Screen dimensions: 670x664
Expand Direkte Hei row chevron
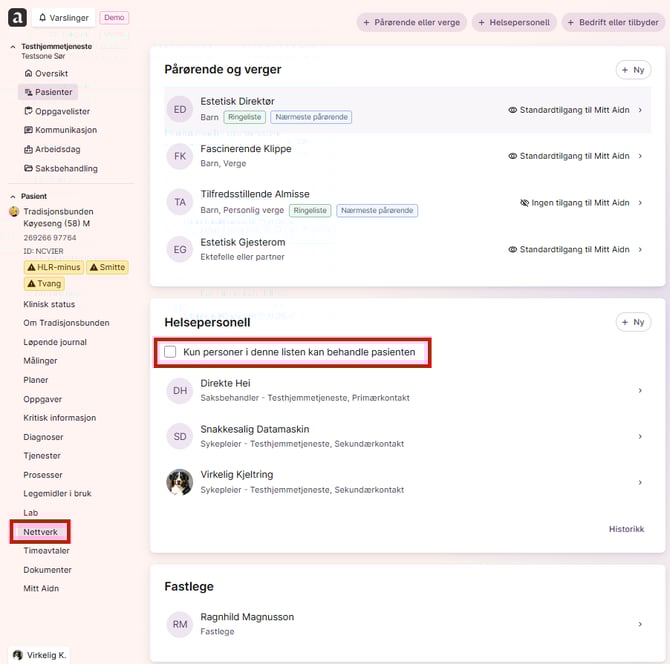pyautogui.click(x=640, y=390)
